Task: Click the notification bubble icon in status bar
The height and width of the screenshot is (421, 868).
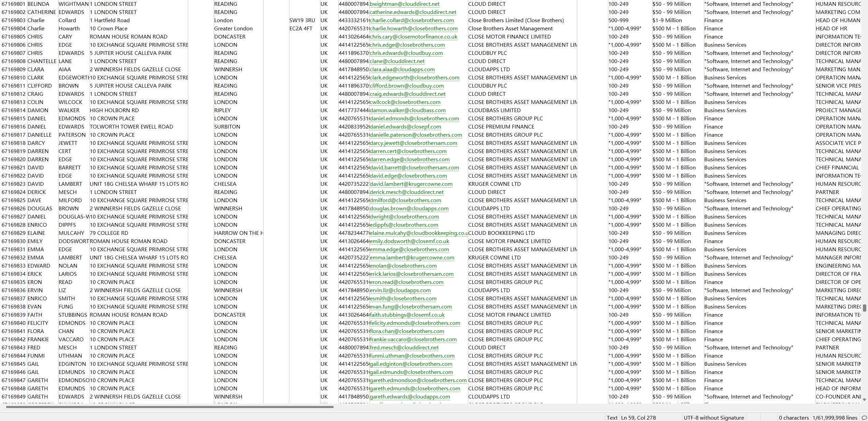Action: (864, 418)
